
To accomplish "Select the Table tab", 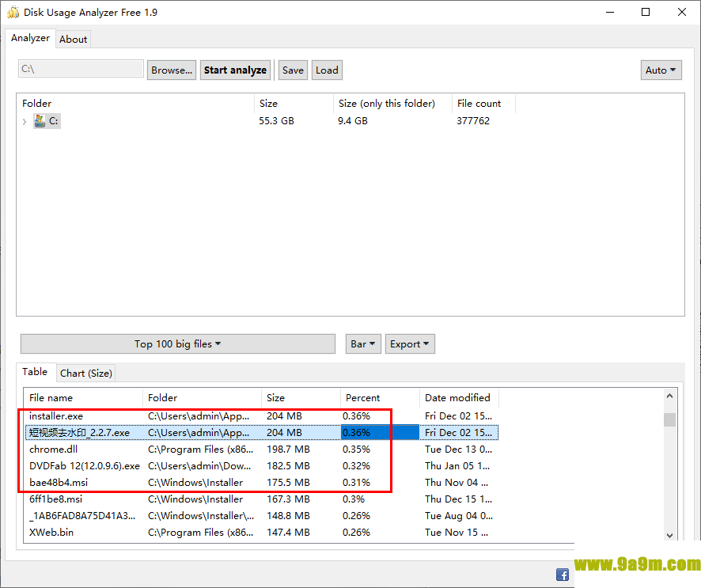I will point(35,372).
